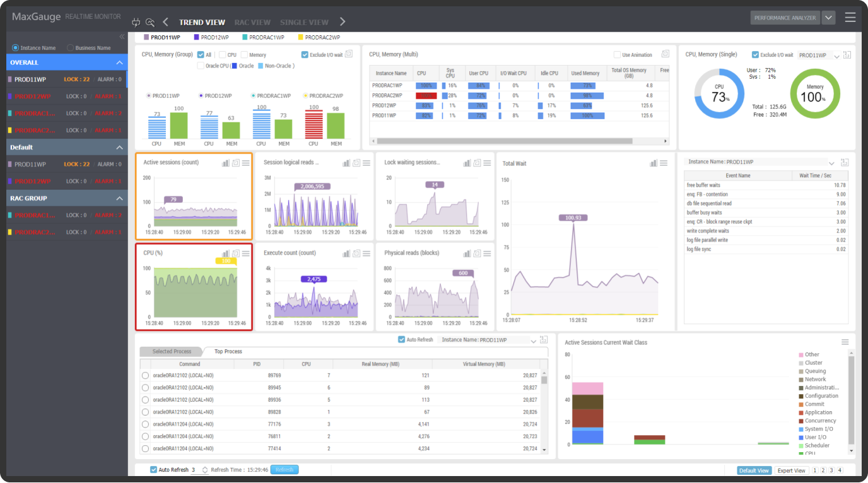Click bar chart icon on Active sessions panel
868x483 pixels.
click(225, 163)
